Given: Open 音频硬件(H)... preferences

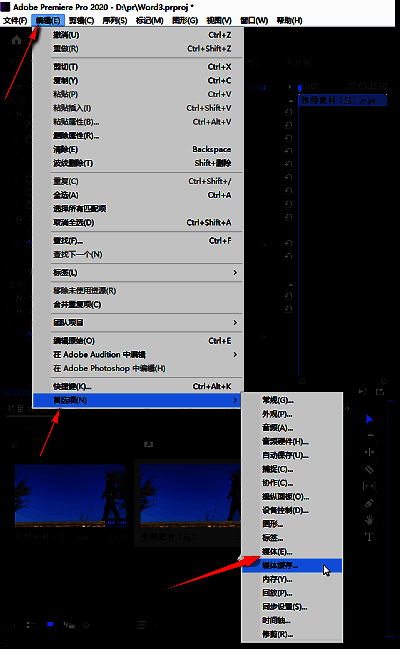Looking at the screenshot, I should (292, 442).
